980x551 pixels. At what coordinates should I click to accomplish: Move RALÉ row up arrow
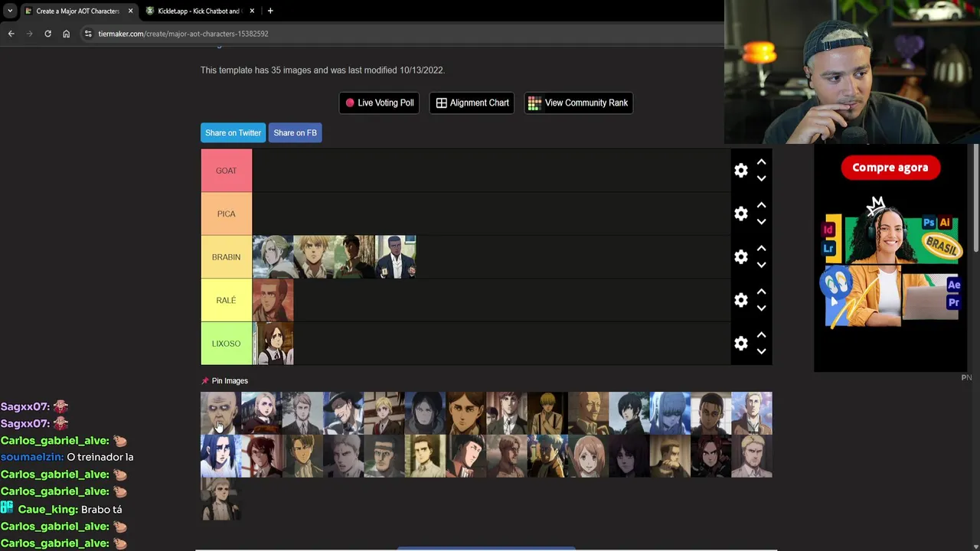(761, 292)
